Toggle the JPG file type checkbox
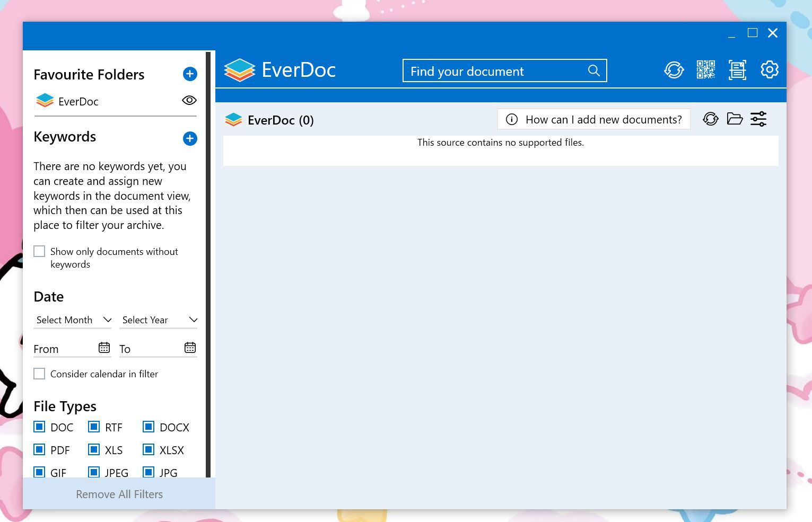The height and width of the screenshot is (522, 812). 149,472
